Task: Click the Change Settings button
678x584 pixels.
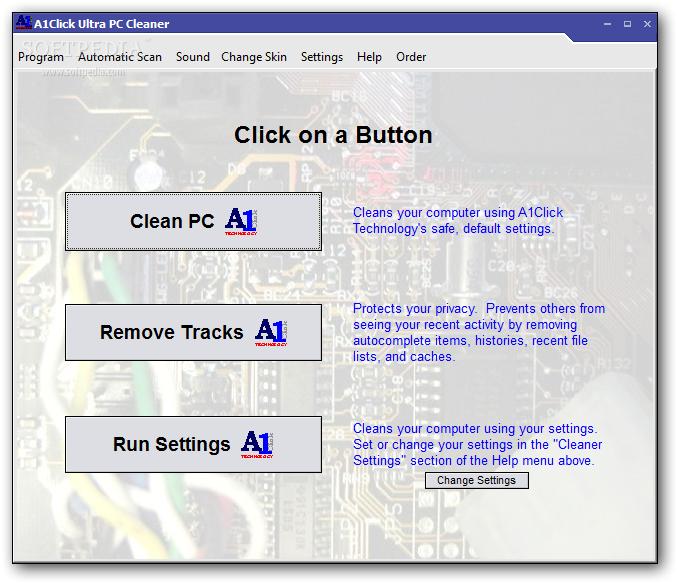Action: tap(477, 480)
